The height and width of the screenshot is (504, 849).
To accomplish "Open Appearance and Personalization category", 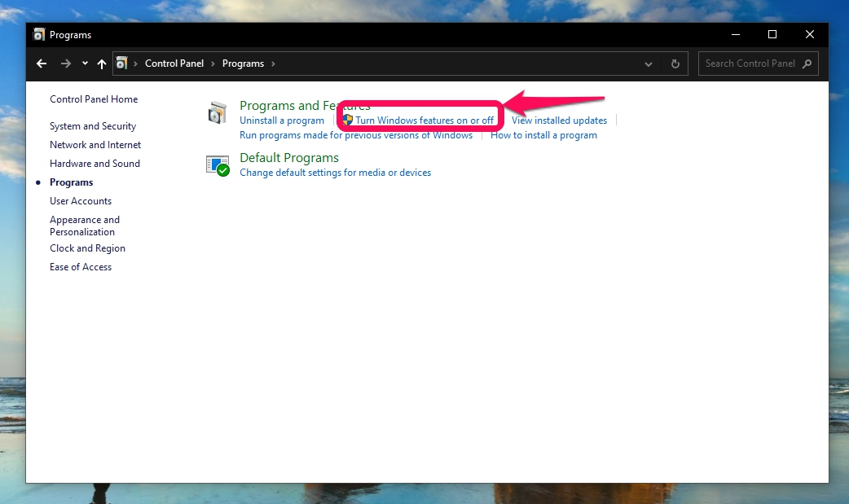I will click(x=85, y=226).
